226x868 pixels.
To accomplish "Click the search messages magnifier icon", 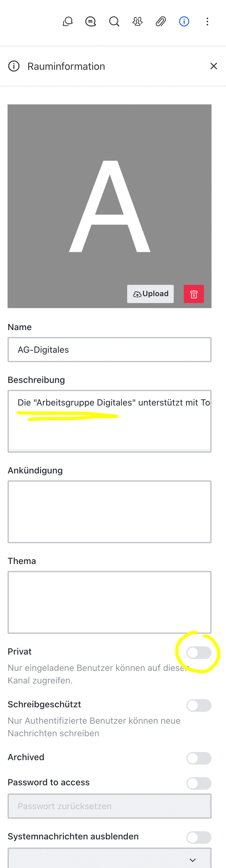I will 114,22.
